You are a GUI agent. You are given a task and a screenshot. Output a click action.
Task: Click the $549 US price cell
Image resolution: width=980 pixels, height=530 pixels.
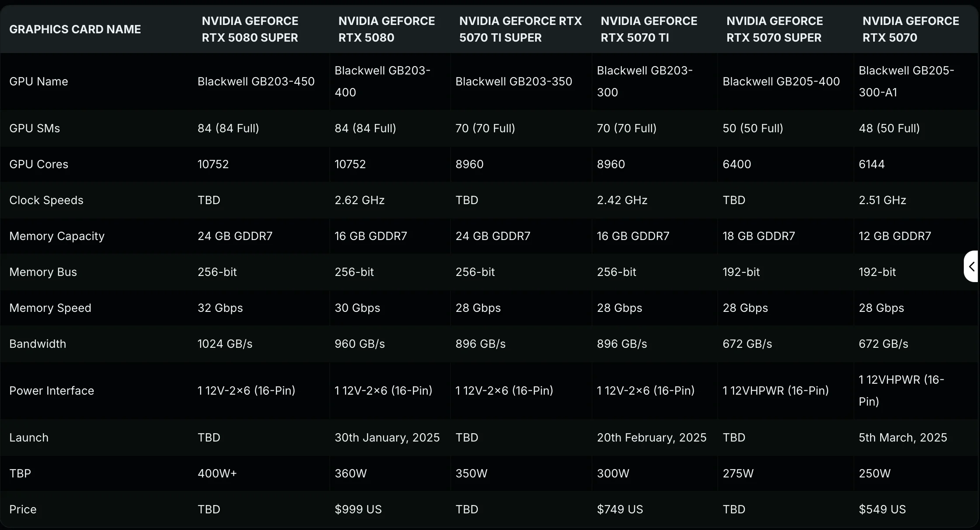882,509
